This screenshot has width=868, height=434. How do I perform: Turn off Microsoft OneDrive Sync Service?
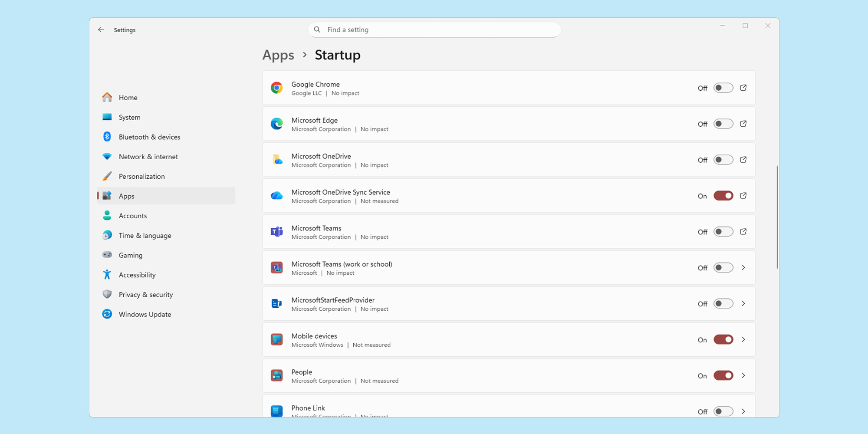[723, 196]
